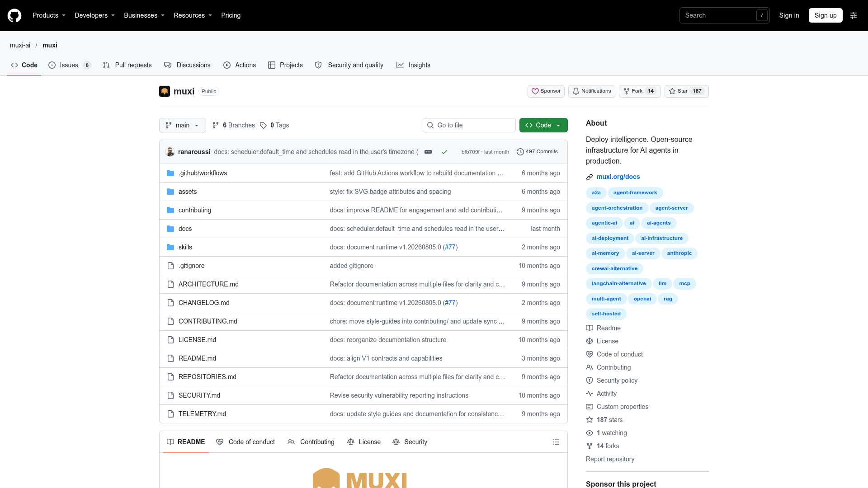Expand the green Code dropdown
The height and width of the screenshot is (488, 868).
543,125
